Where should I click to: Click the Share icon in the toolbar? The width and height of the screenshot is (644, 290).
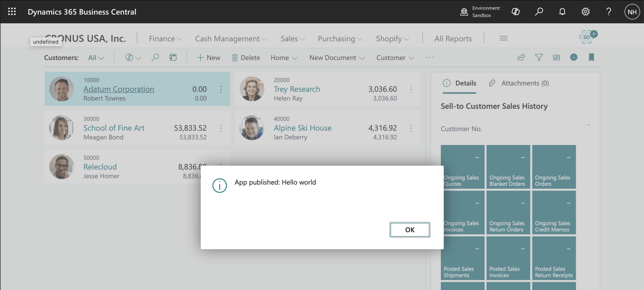pyautogui.click(x=521, y=57)
